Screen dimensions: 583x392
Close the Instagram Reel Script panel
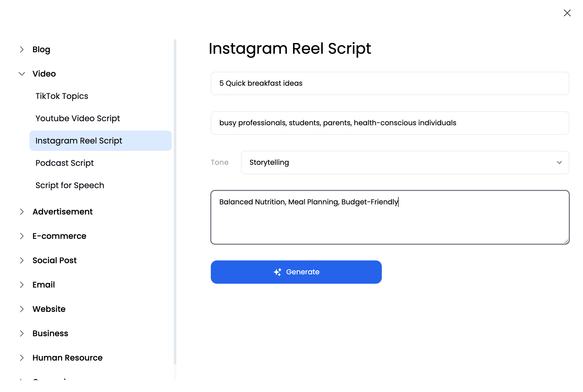pyautogui.click(x=567, y=13)
